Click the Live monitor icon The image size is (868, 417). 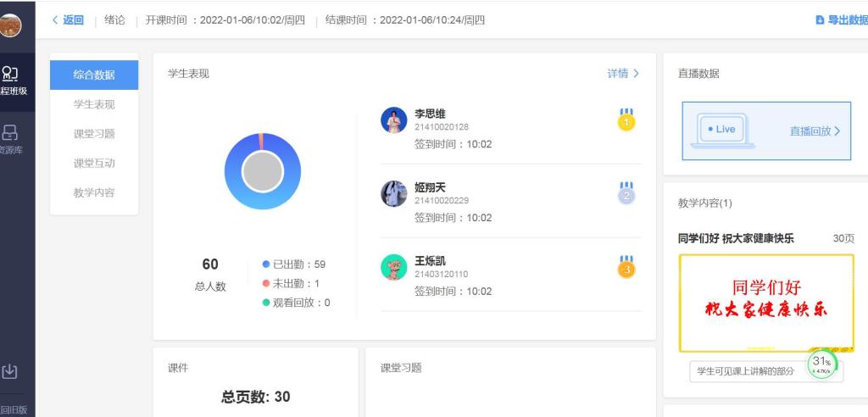pos(722,130)
